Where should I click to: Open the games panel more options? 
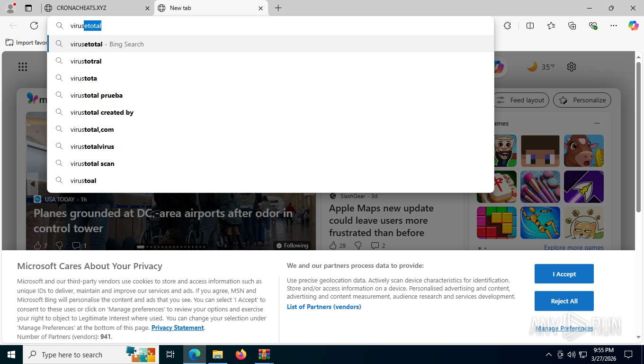[x=597, y=123]
